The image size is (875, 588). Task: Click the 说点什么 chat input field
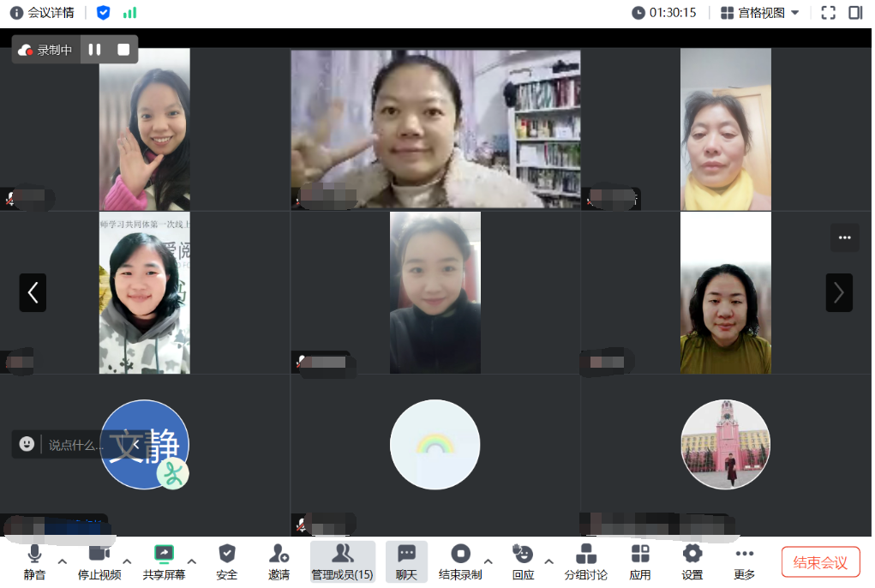coord(77,445)
